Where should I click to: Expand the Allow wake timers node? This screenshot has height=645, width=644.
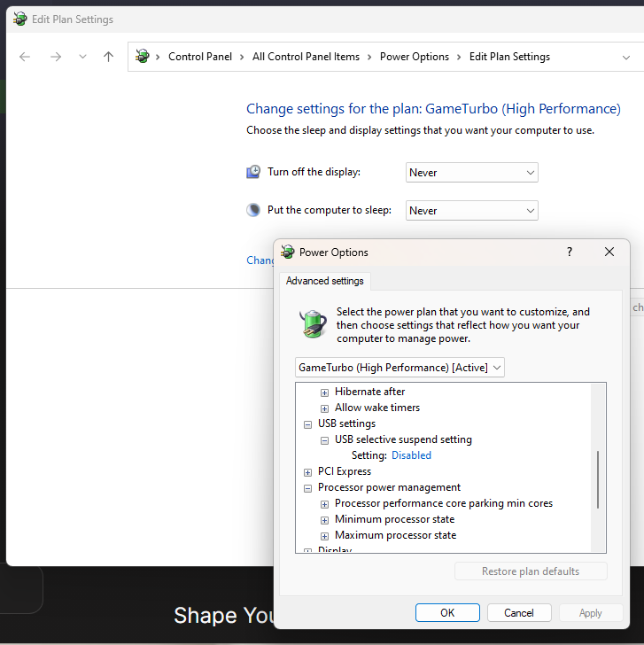tap(324, 409)
